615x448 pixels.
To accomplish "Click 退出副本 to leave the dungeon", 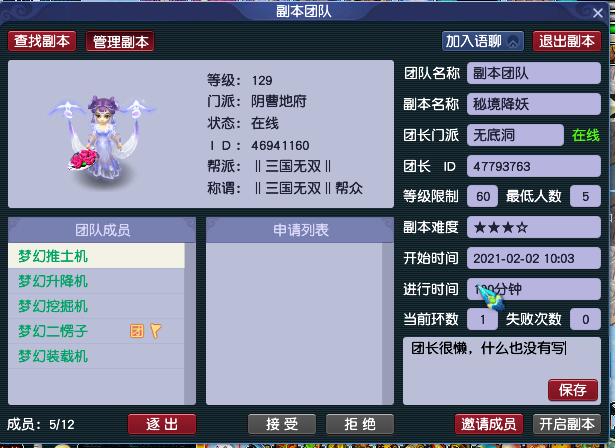I will click(567, 41).
